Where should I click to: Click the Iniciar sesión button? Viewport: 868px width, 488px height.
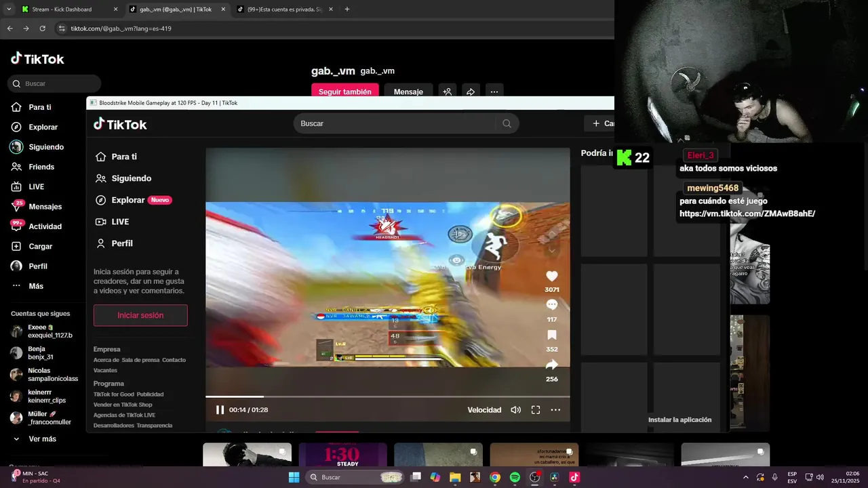coord(140,315)
